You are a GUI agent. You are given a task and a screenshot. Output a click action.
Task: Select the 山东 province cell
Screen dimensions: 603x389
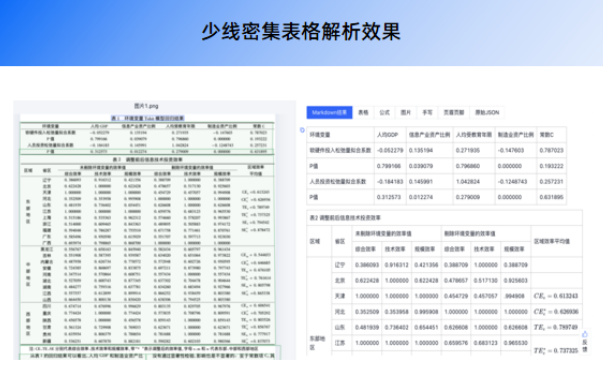[340, 327]
